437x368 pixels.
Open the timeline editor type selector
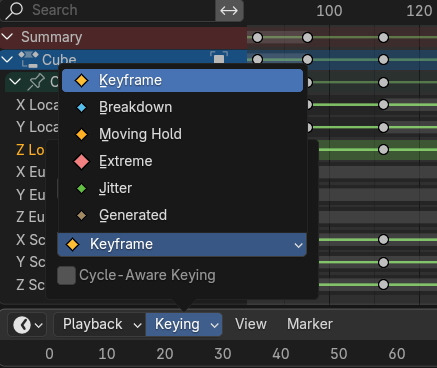pos(27,324)
